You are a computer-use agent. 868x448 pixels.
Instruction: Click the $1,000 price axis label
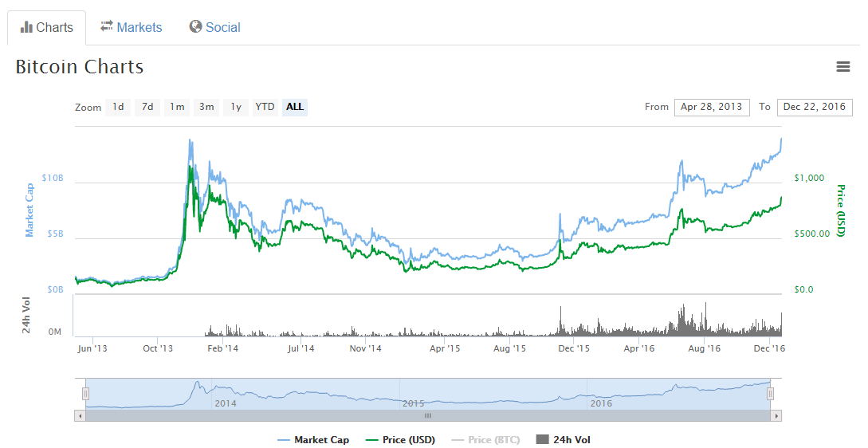809,179
